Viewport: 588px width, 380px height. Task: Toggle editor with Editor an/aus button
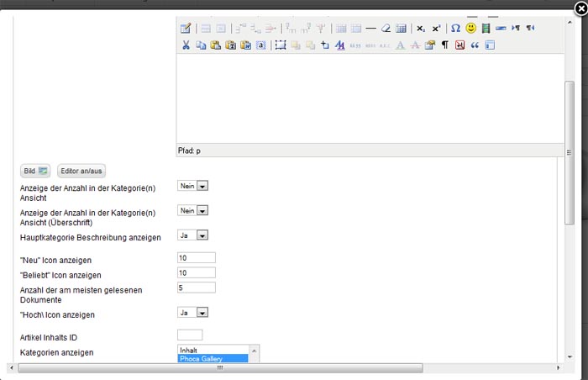pos(81,171)
